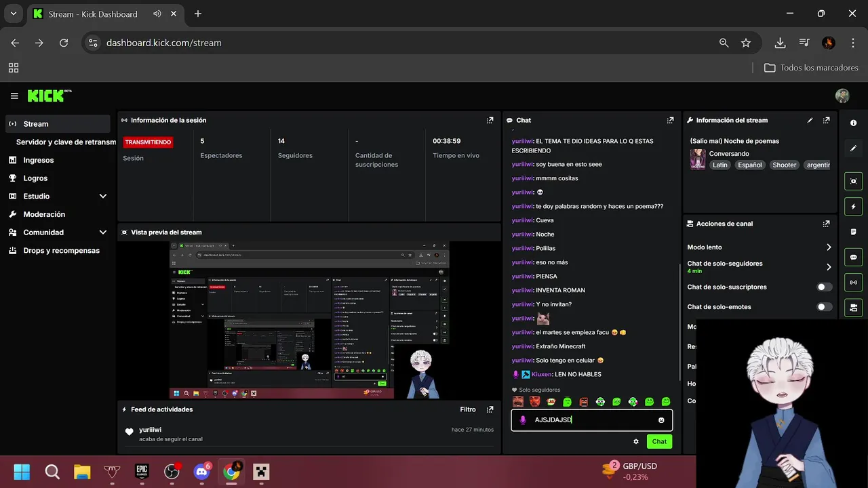
Task: Toggle the broadcast session widget icon
Action: coord(853,282)
